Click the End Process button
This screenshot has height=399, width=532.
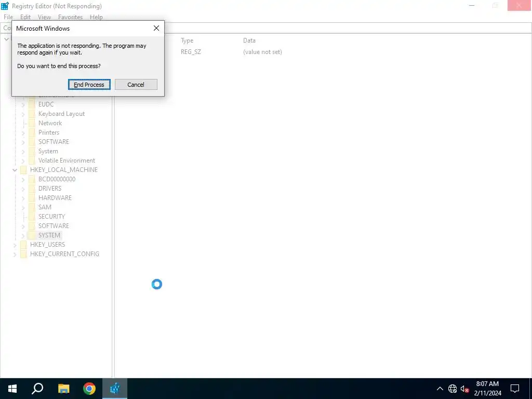pyautogui.click(x=89, y=85)
